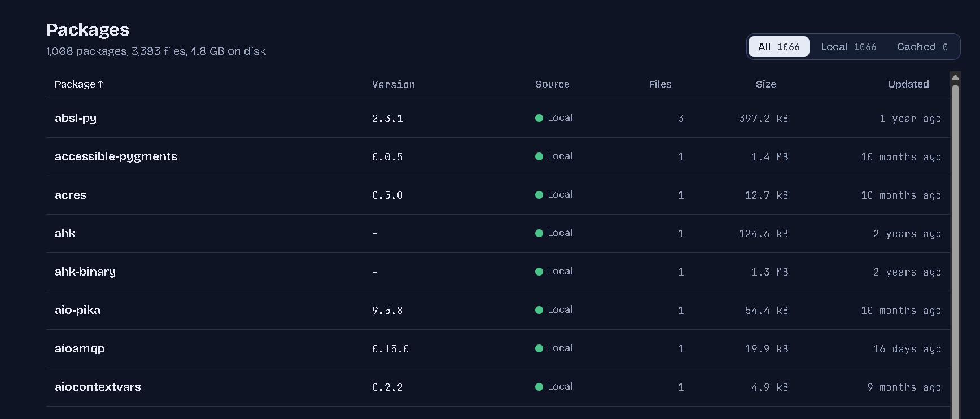This screenshot has width=980, height=419.
Task: Click version 0.15.0 of aioamqp
Action: coord(390,348)
